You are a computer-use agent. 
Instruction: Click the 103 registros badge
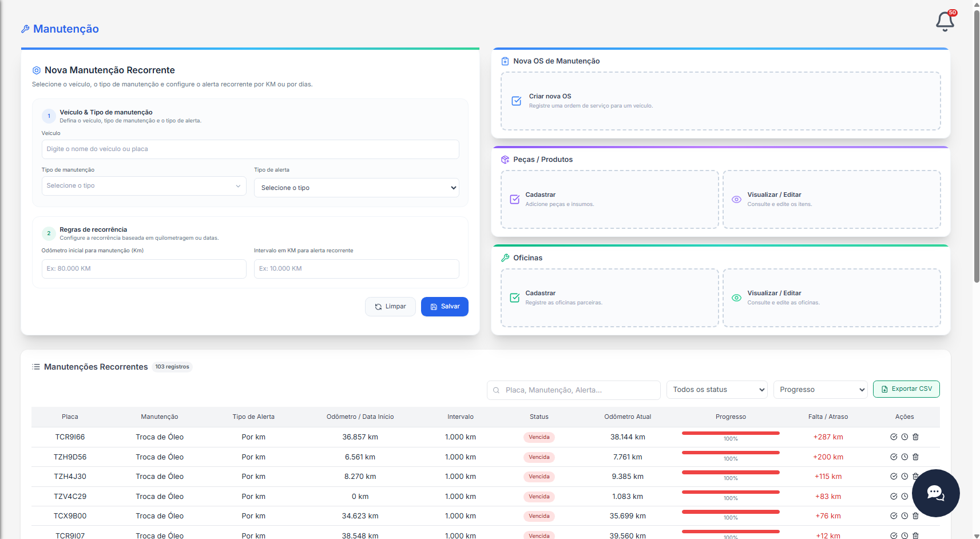(x=172, y=367)
